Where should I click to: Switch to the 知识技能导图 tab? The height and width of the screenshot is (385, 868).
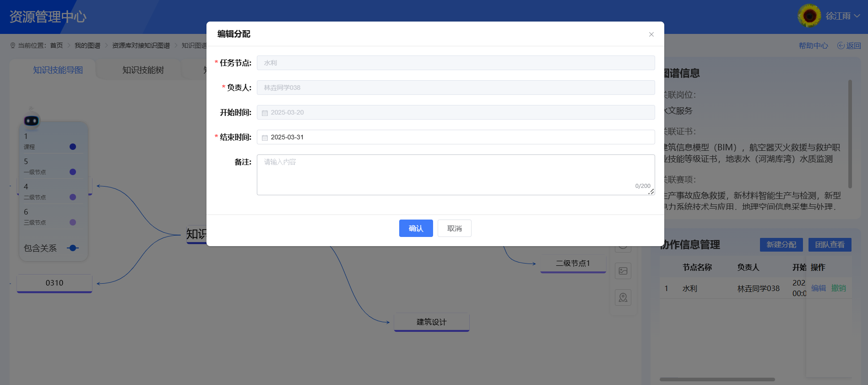pyautogui.click(x=58, y=70)
